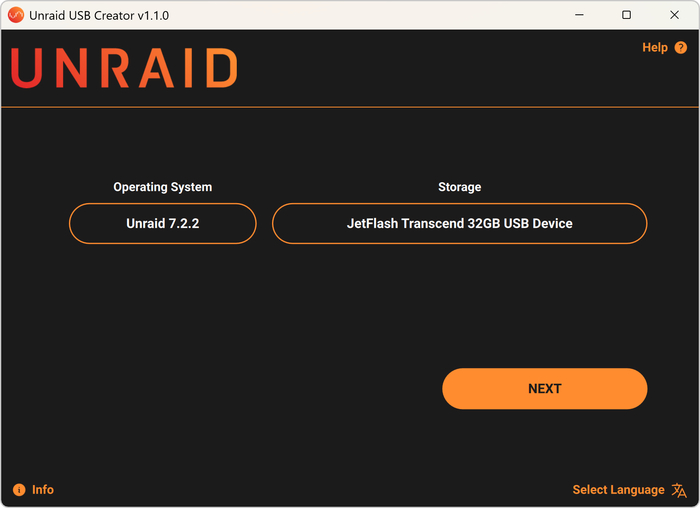700x508 pixels.
Task: Minimize the Unraid USB Creator window
Action: coord(579,15)
